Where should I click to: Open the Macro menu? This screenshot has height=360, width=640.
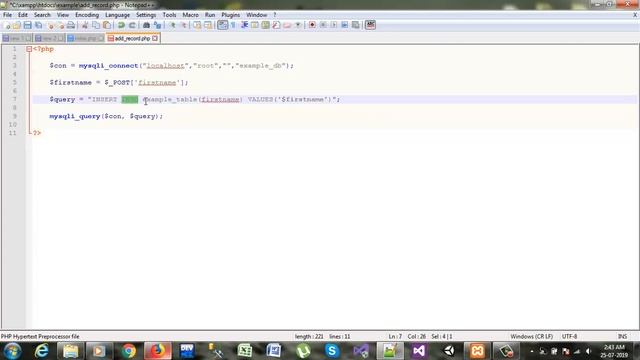click(190, 15)
